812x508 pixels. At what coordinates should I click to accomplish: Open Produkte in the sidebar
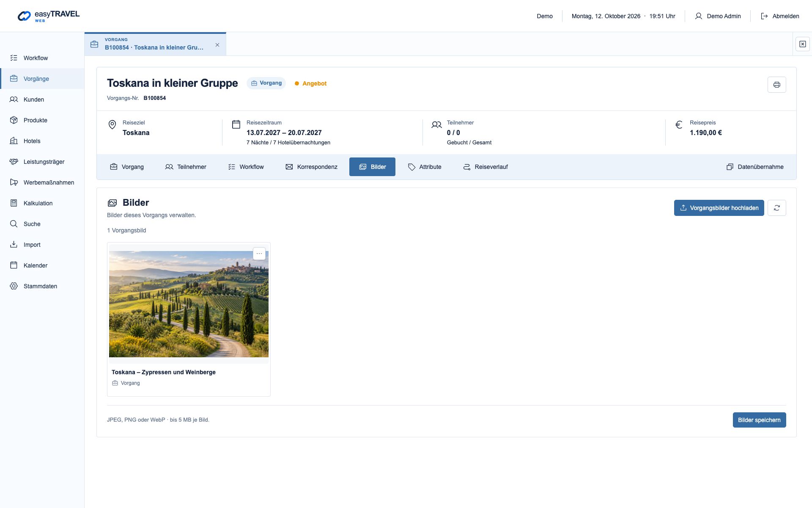42,120
